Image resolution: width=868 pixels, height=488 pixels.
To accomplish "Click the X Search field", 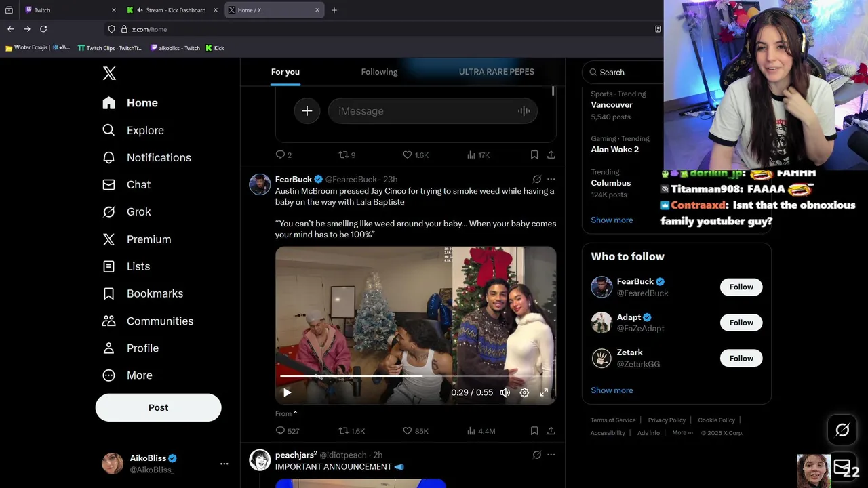I will click(x=624, y=73).
